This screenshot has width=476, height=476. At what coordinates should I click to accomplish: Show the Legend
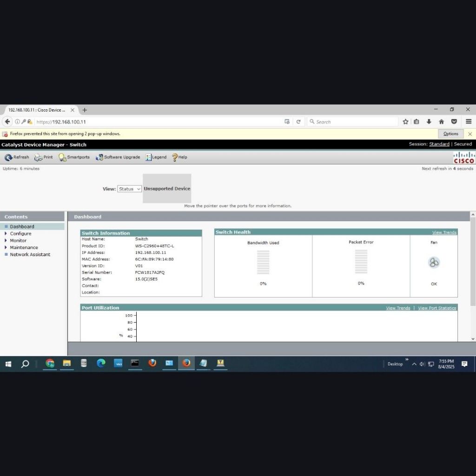(x=156, y=157)
